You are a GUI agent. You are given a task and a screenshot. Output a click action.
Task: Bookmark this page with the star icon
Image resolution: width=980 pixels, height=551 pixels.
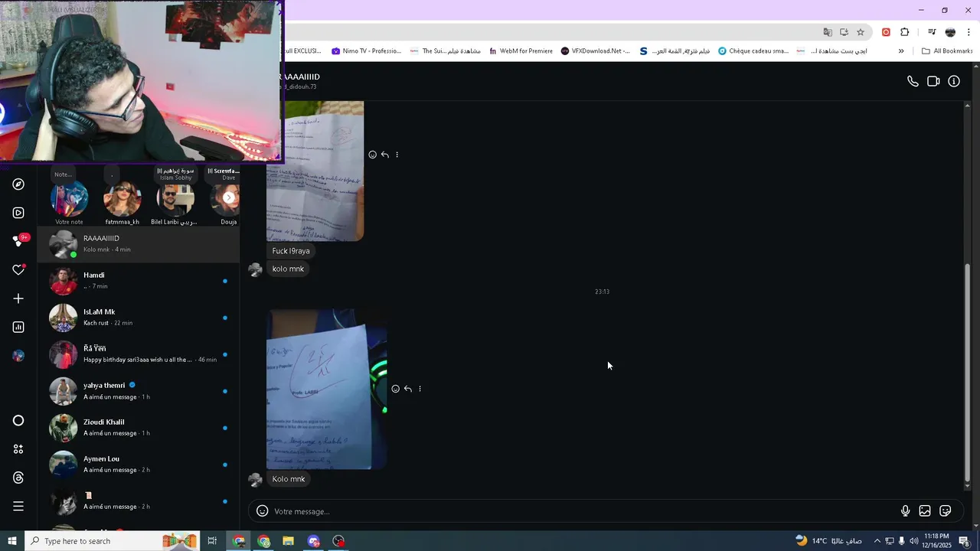point(861,32)
